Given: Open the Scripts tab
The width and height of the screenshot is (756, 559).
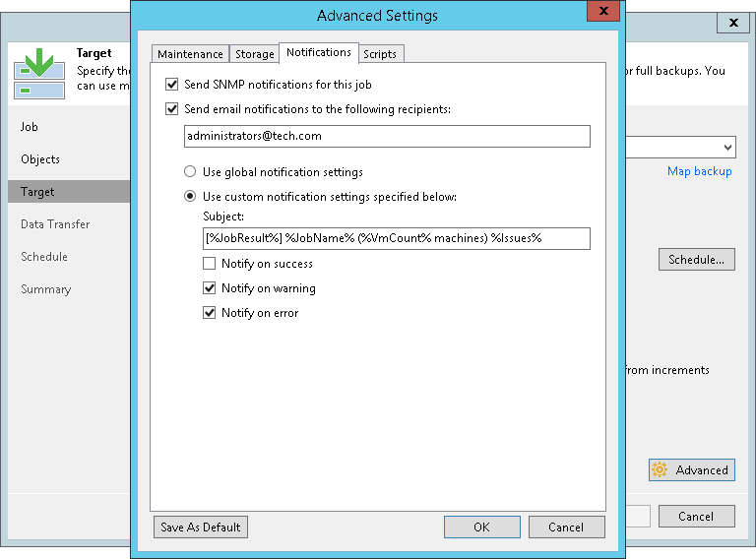Looking at the screenshot, I should (380, 54).
